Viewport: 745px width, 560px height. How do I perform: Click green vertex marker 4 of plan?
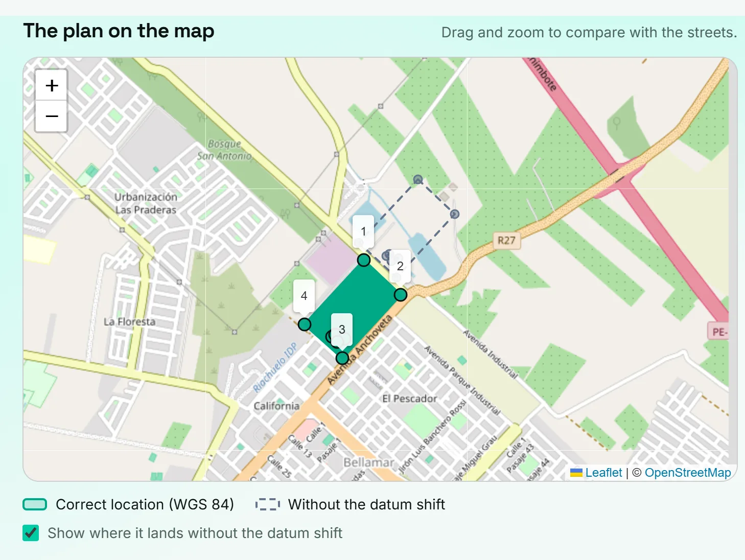pos(305,324)
